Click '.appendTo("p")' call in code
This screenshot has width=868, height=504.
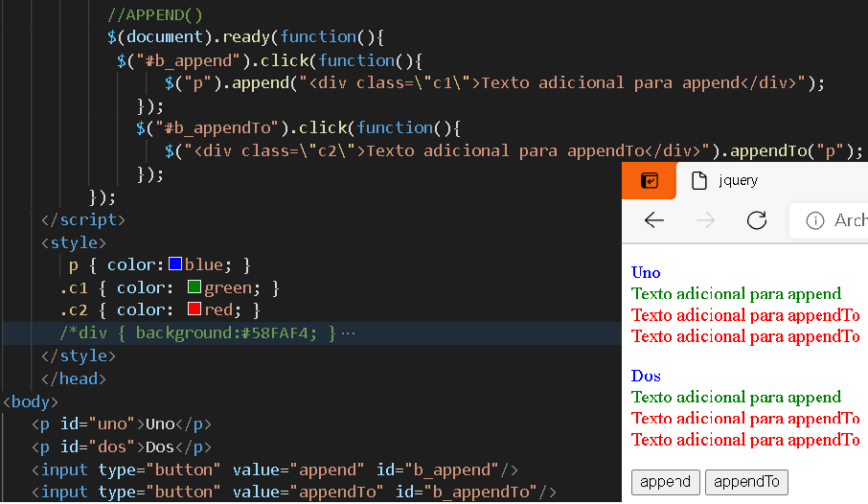[x=792, y=150]
